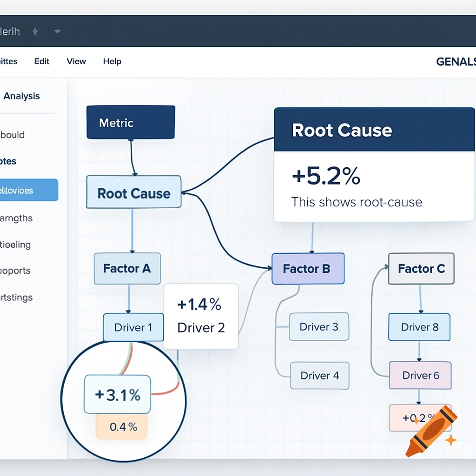The width and height of the screenshot is (476, 476).
Task: Select the Factor B node
Action: [x=307, y=269]
